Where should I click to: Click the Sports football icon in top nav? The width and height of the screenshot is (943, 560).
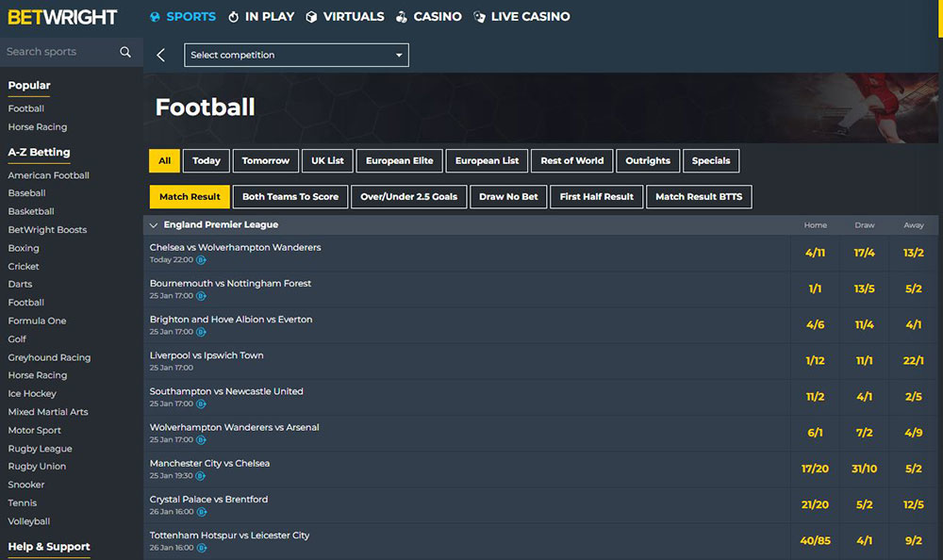(156, 17)
